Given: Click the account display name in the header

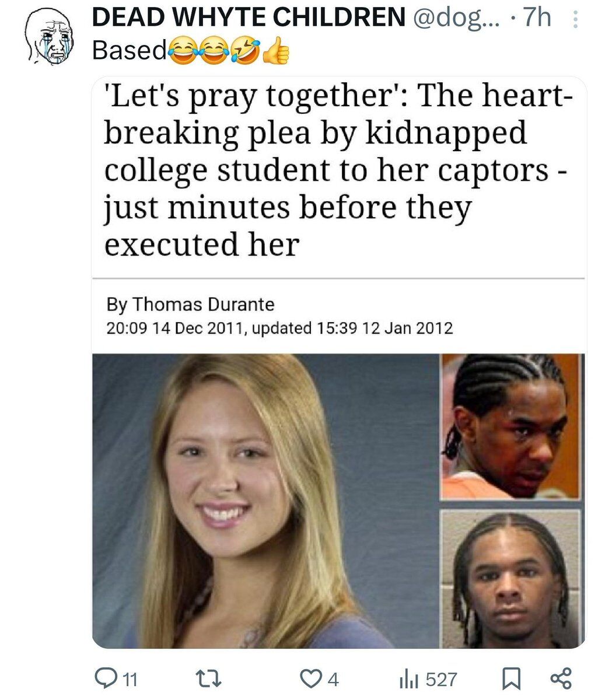Looking at the screenshot, I should point(249,17).
